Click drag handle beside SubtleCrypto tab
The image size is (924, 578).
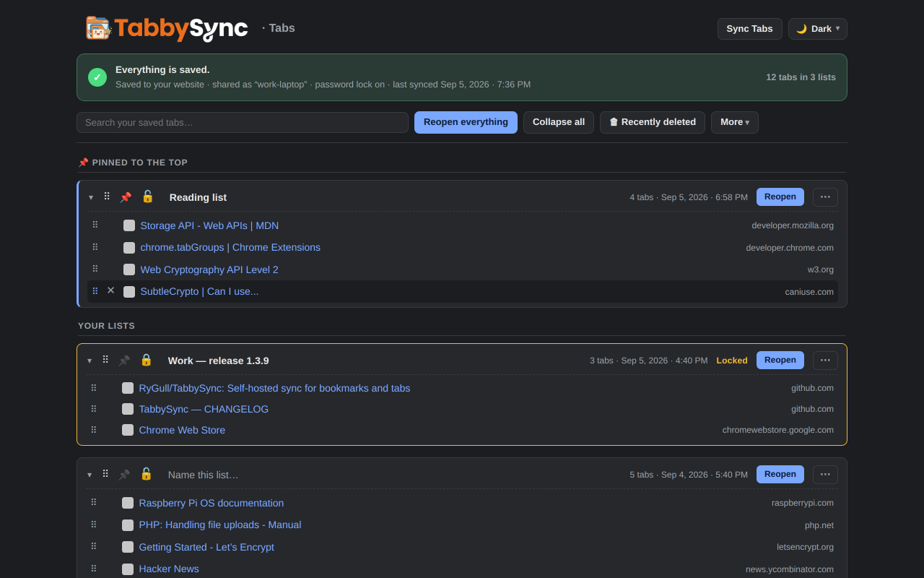(x=95, y=291)
